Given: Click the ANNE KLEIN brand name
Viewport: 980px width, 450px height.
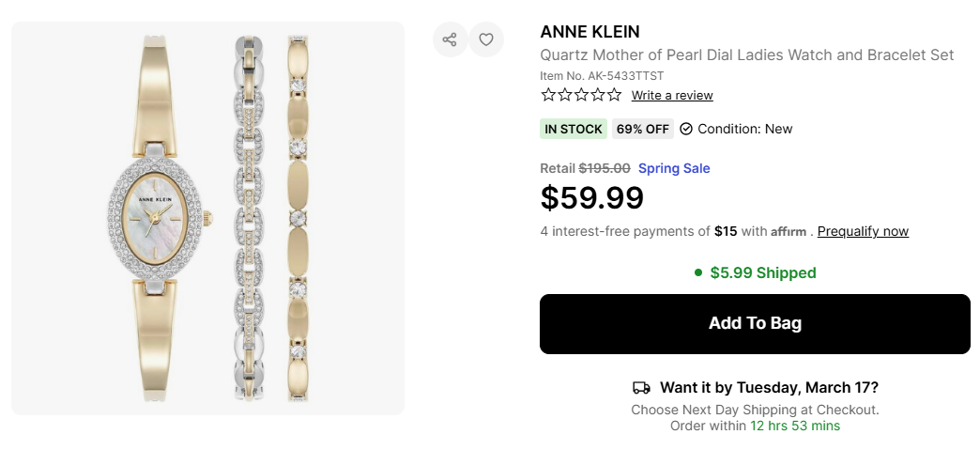Looking at the screenshot, I should click(x=590, y=32).
